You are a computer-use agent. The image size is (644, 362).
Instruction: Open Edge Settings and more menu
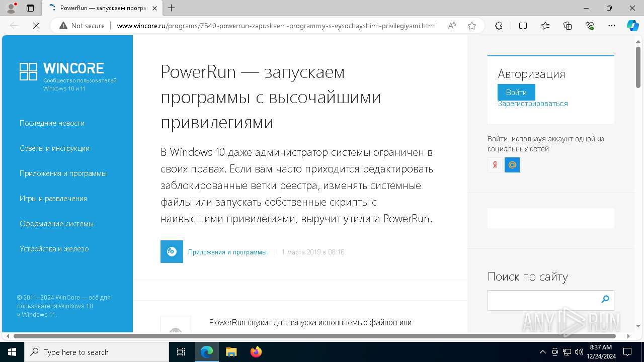click(x=612, y=26)
